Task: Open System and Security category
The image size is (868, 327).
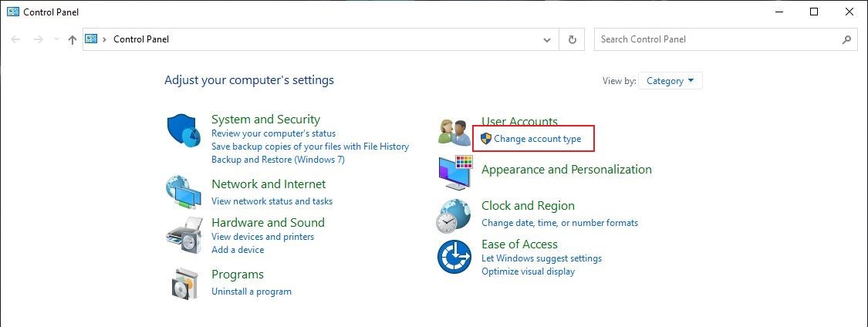Action: point(265,120)
